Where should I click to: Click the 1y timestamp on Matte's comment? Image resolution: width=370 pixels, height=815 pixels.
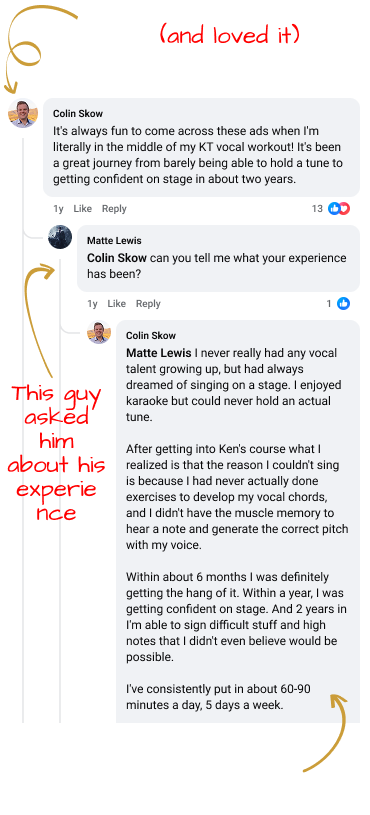(x=92, y=304)
